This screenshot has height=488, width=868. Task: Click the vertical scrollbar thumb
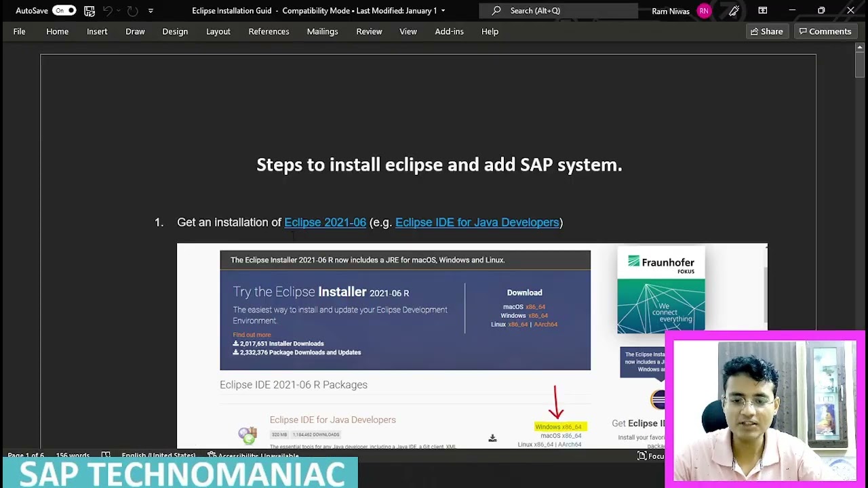point(859,66)
